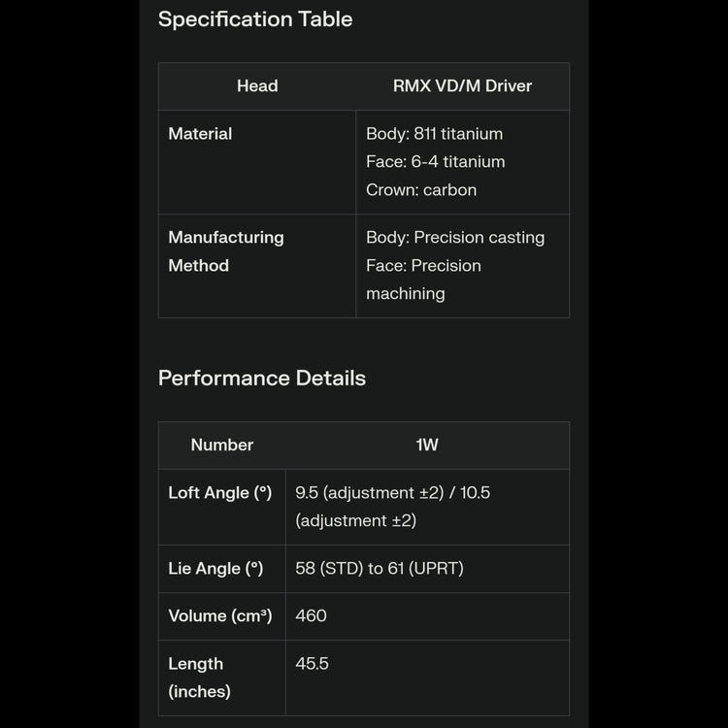The width and height of the screenshot is (728, 728).
Task: Click the 58 (STD) to 61 (UPRT) value
Action: (380, 569)
